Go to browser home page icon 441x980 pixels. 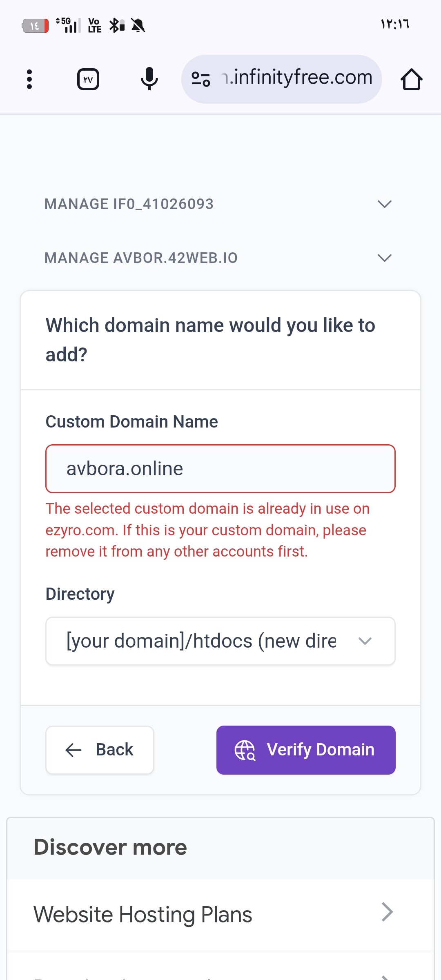click(x=411, y=79)
